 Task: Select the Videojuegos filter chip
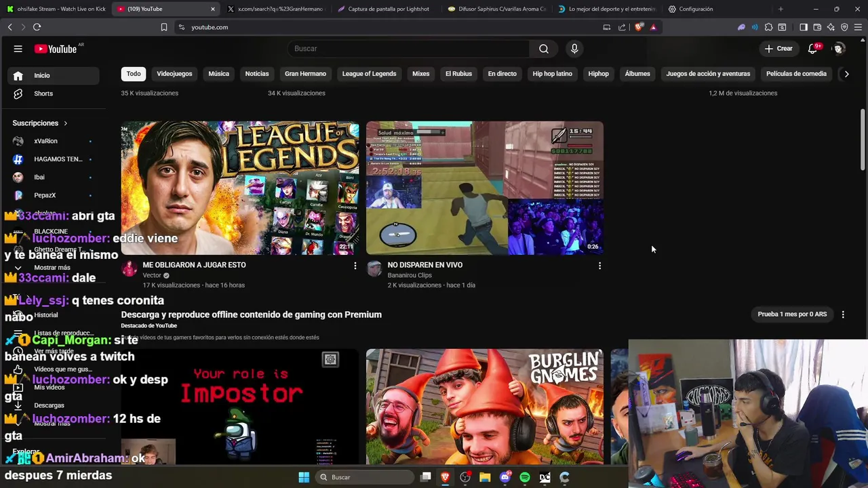(174, 74)
